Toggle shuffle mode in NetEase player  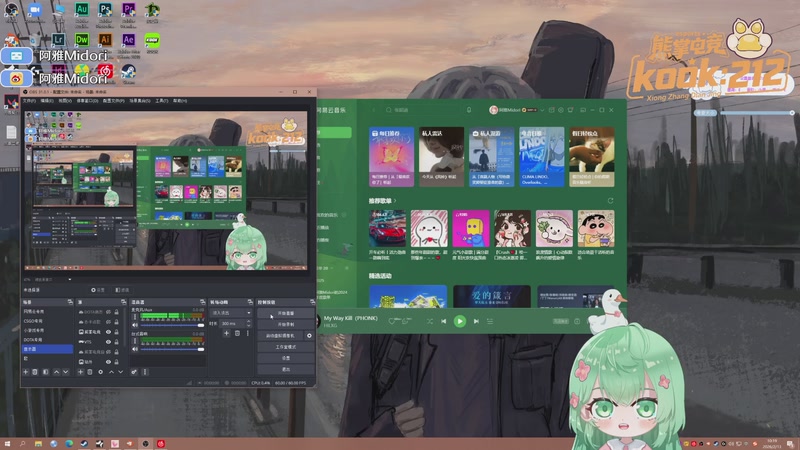click(x=430, y=321)
